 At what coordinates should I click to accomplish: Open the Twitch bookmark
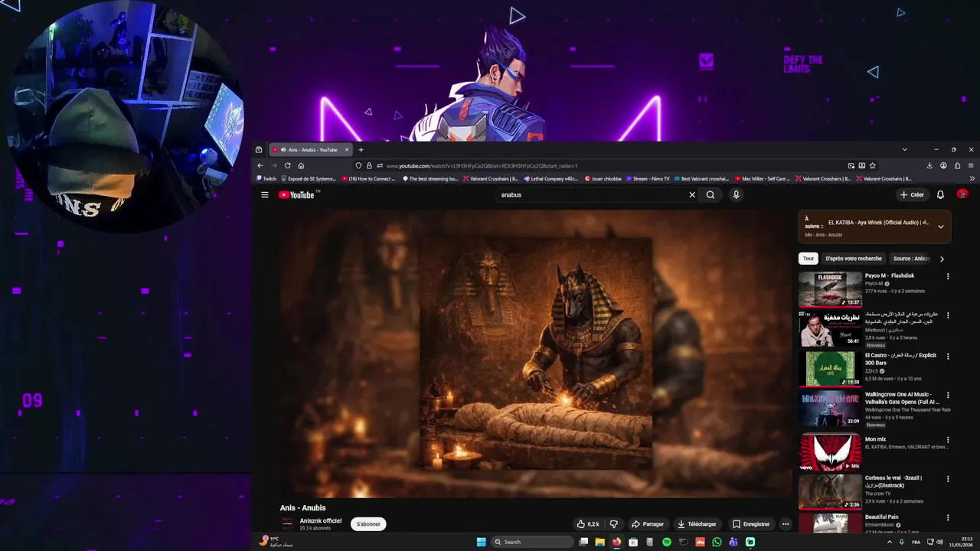coord(266,178)
